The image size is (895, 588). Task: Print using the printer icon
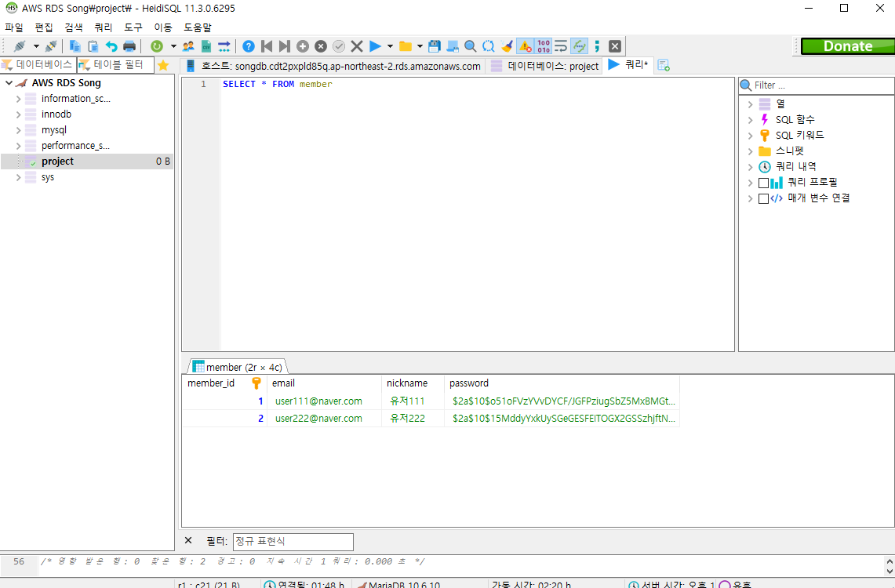tap(129, 46)
